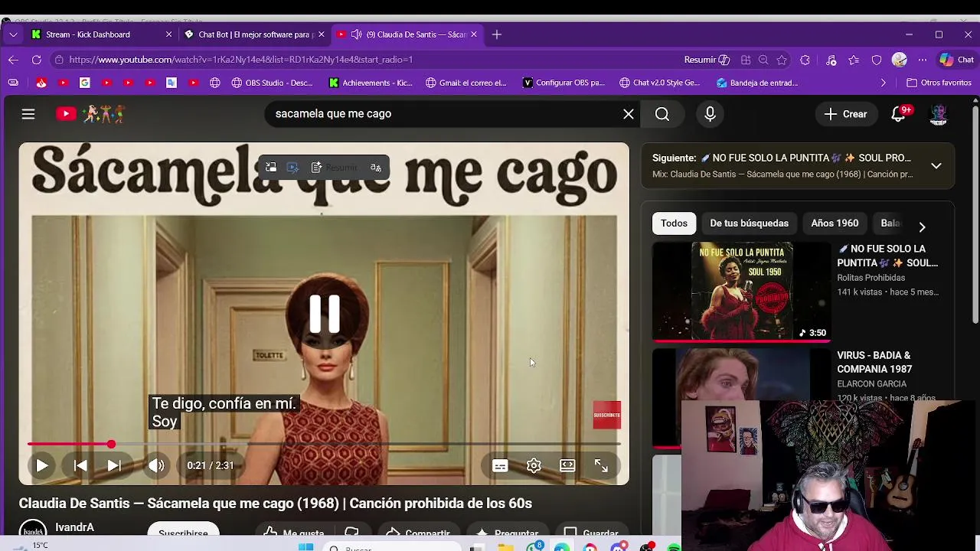Switch to the Chat Bot browser tab

point(255,34)
